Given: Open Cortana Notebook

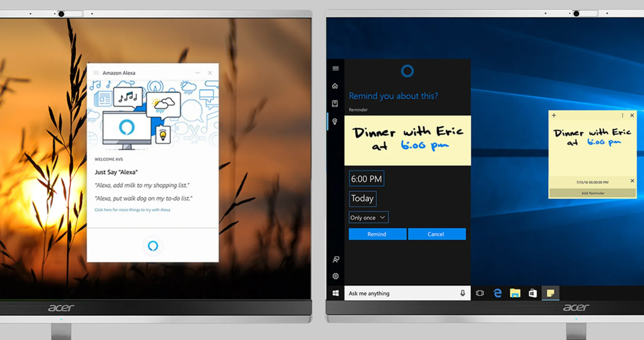Looking at the screenshot, I should (335, 103).
